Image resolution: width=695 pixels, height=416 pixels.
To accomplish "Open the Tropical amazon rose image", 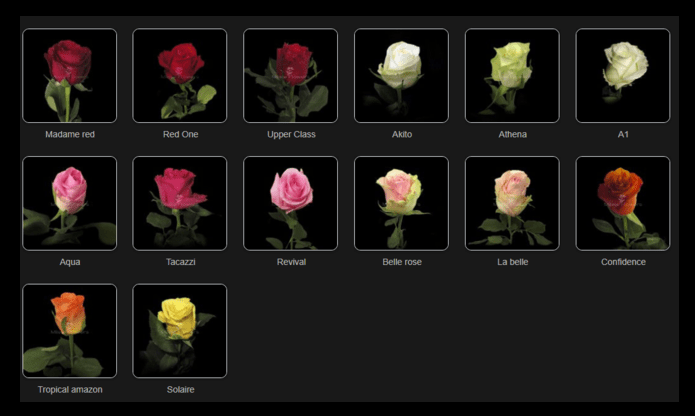I will click(x=70, y=331).
